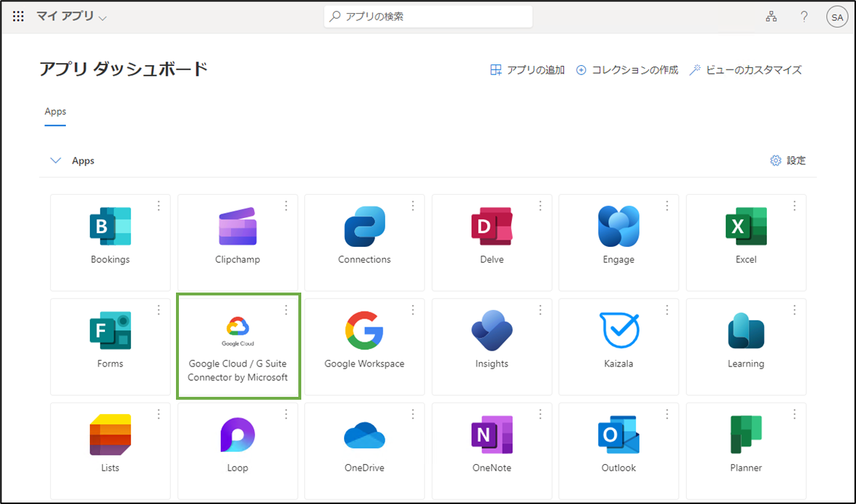
Task: Click the OneDrive label text
Action: [365, 468]
